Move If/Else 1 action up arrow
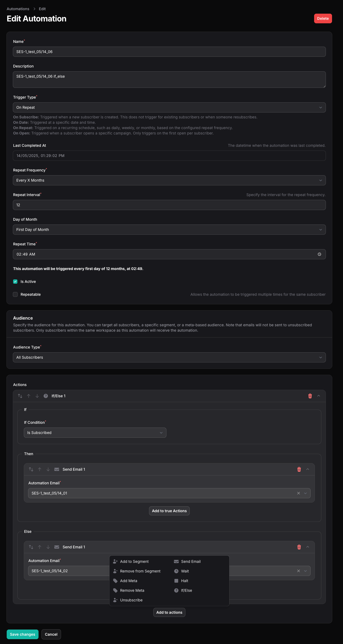343x644 pixels. [x=29, y=396]
